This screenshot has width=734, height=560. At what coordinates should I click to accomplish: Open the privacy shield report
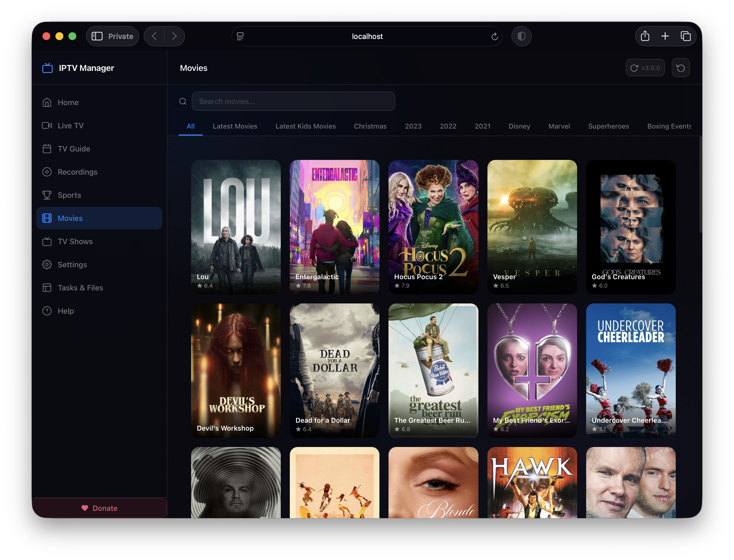point(521,36)
